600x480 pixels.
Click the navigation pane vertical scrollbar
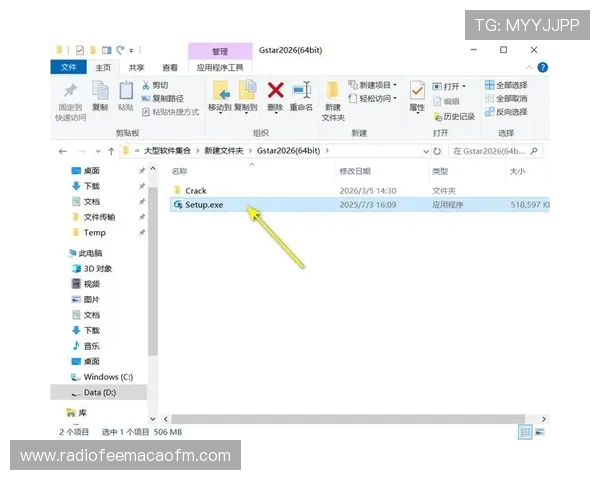pos(153,271)
